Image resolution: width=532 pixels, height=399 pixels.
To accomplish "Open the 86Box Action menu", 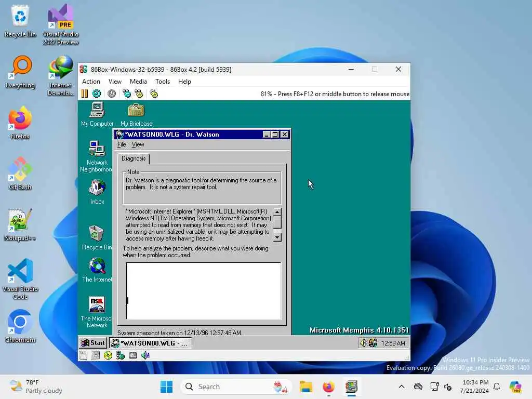I will [x=91, y=82].
